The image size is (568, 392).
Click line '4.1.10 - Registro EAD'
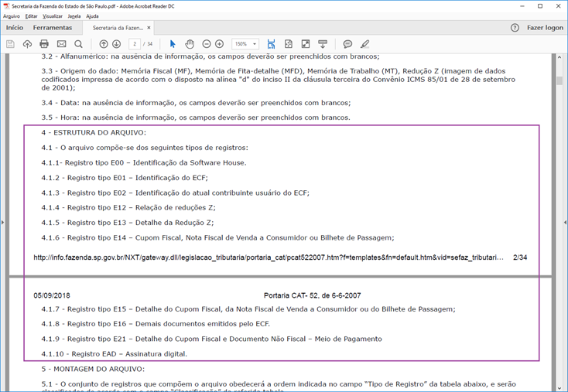point(114,354)
